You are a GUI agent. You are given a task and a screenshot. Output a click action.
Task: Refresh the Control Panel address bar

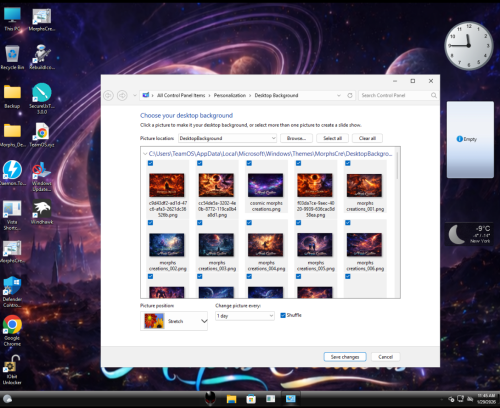350,95
